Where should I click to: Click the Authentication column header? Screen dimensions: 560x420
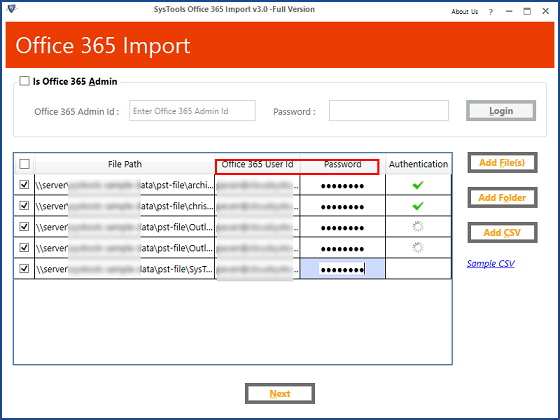tap(418, 164)
